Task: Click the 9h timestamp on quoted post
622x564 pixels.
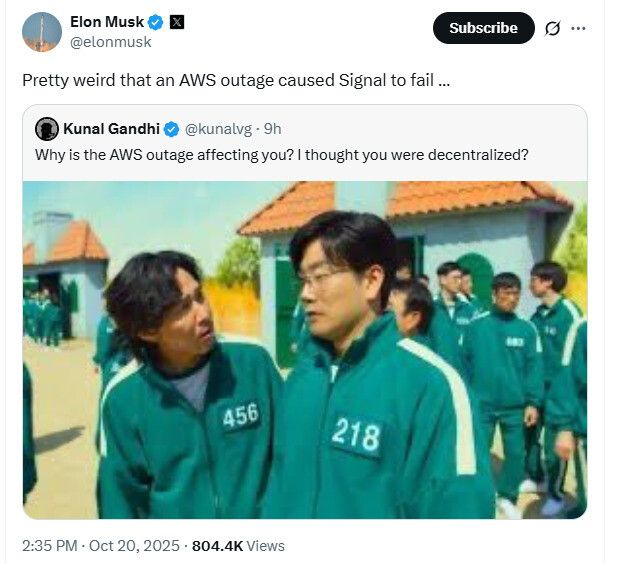Action: click(x=272, y=129)
